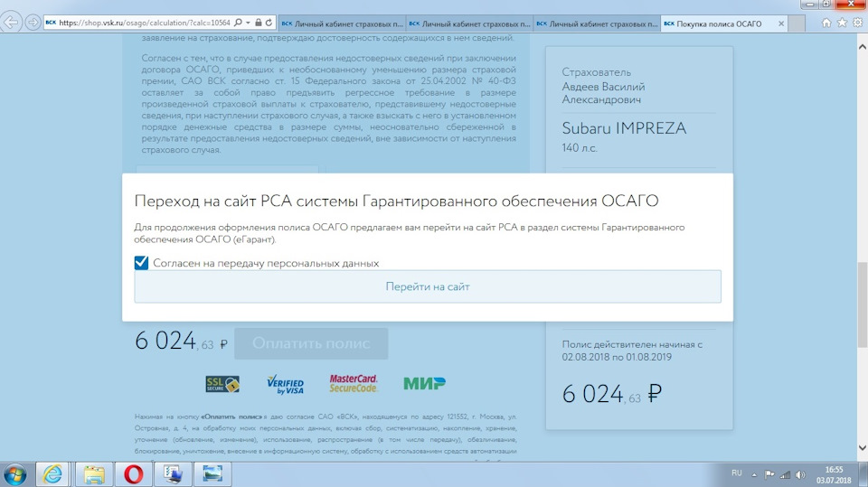Click the taskbar clock showing 16:55

point(834,475)
